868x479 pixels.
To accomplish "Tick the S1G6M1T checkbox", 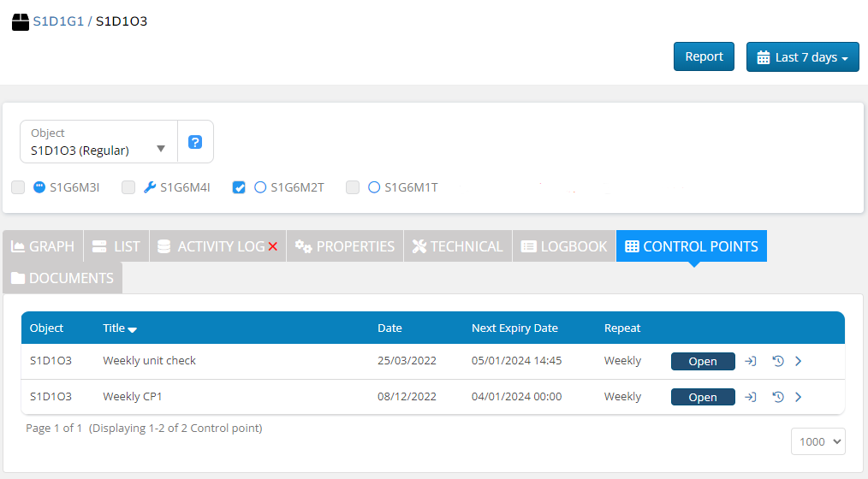I will click(x=353, y=187).
